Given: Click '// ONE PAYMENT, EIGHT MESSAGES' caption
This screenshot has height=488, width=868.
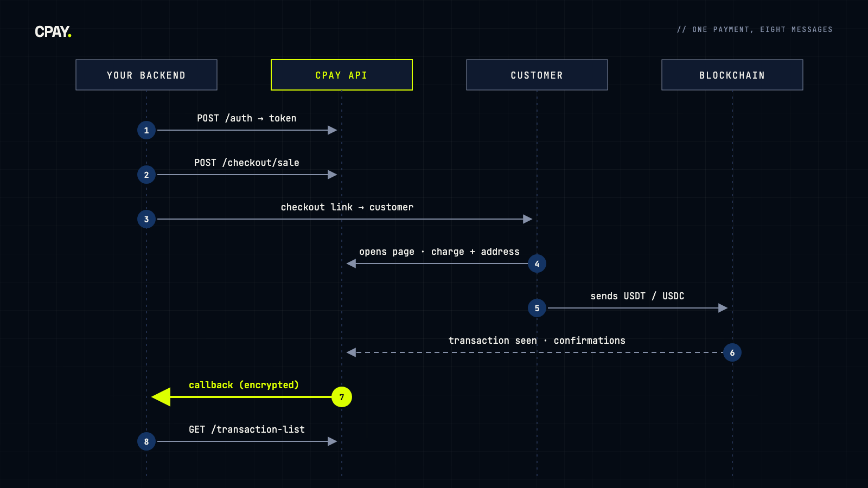Looking at the screenshot, I should 755,29.
